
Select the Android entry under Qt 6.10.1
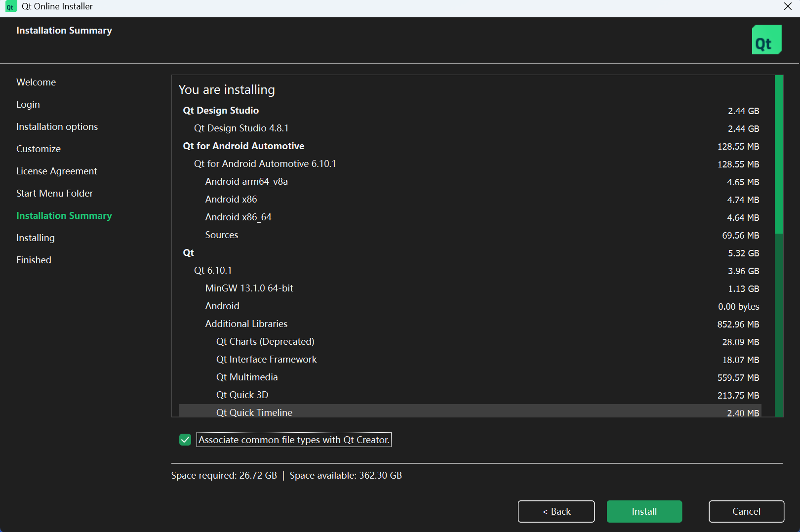point(470,306)
